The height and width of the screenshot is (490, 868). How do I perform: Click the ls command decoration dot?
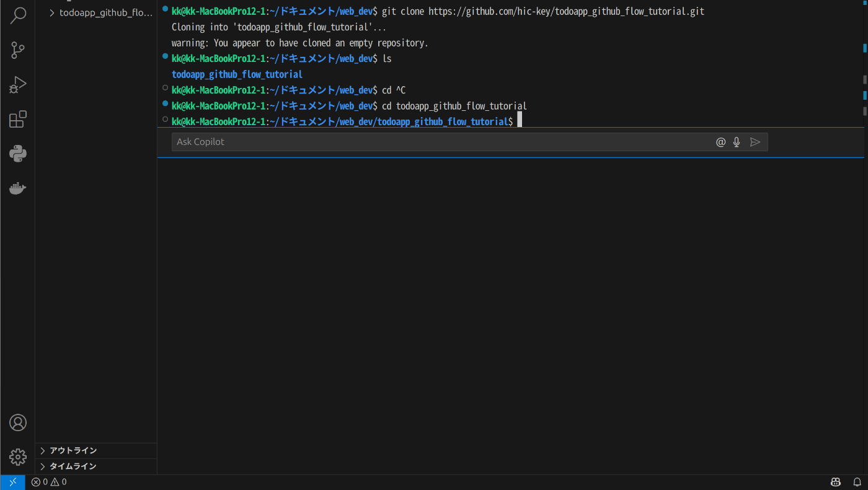click(165, 56)
